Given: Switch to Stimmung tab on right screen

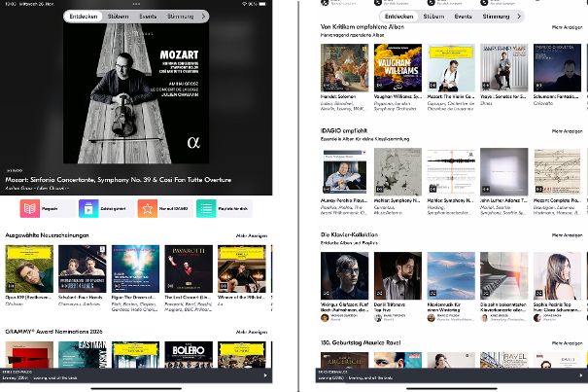Looking at the screenshot, I should pos(496,17).
